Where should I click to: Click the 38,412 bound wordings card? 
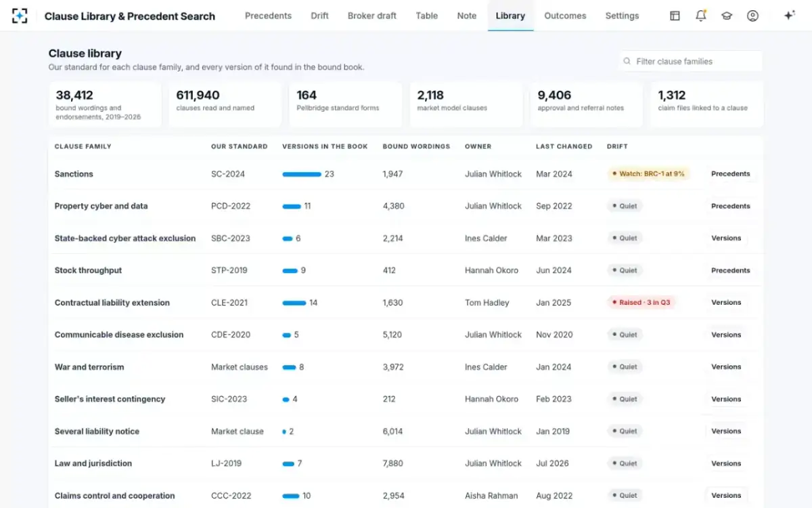click(x=105, y=104)
